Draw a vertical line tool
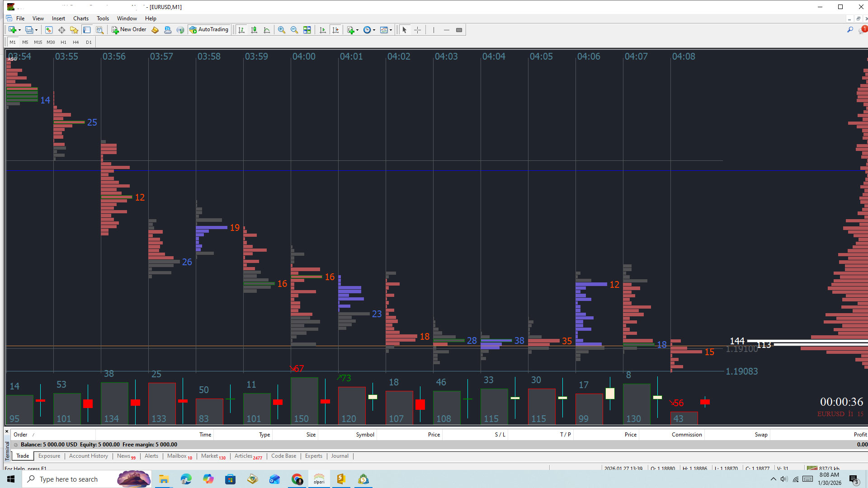The image size is (868, 488). click(434, 30)
